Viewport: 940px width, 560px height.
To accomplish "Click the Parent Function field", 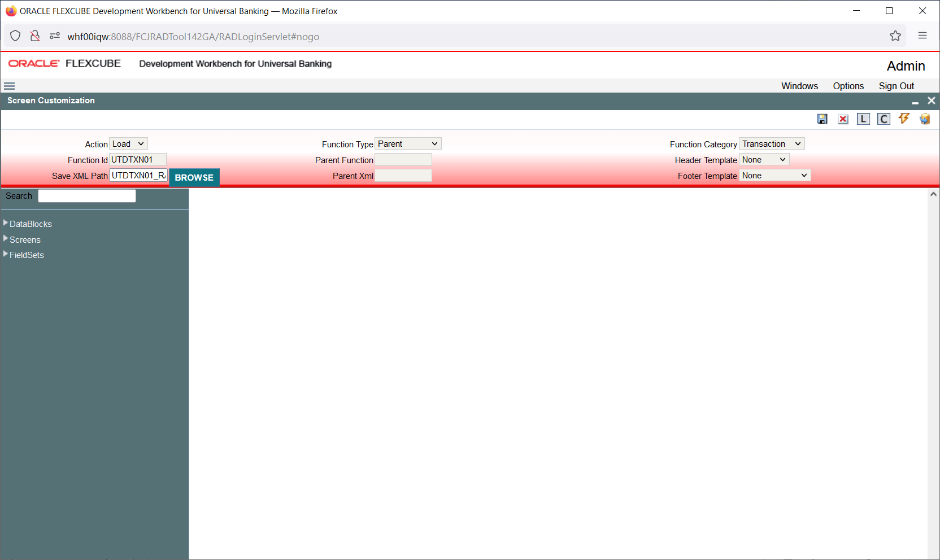I will [403, 160].
